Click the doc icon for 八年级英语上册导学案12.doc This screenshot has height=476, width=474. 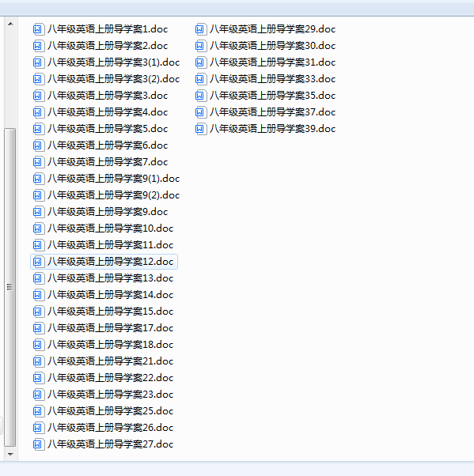(x=38, y=262)
